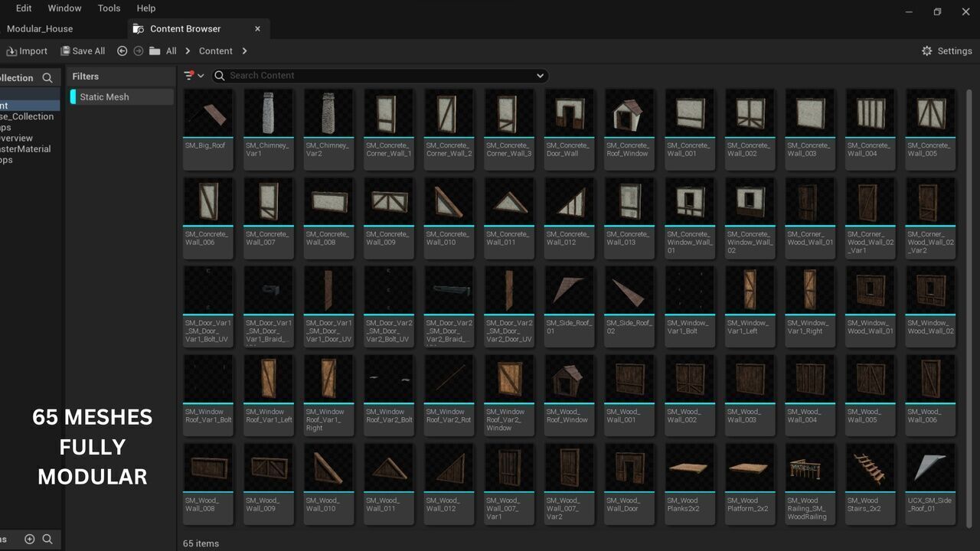Select SM_Concrete_Roof_Window asset
The height and width of the screenshot is (551, 980).
tap(630, 129)
